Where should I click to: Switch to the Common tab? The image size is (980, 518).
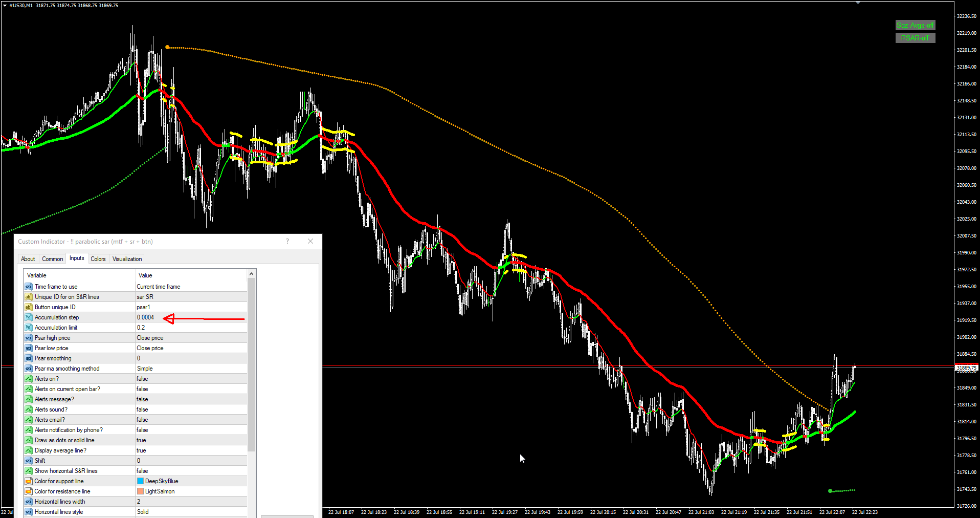(53, 259)
